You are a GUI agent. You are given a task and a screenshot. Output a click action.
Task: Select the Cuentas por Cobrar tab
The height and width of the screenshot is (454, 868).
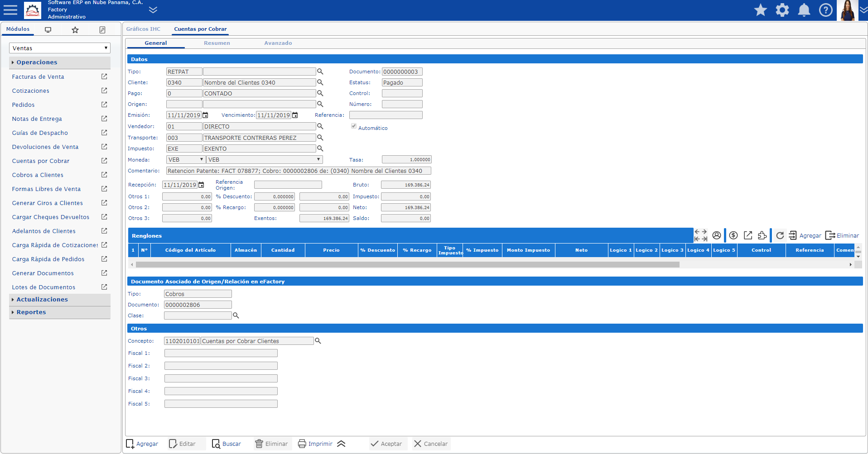click(x=200, y=29)
